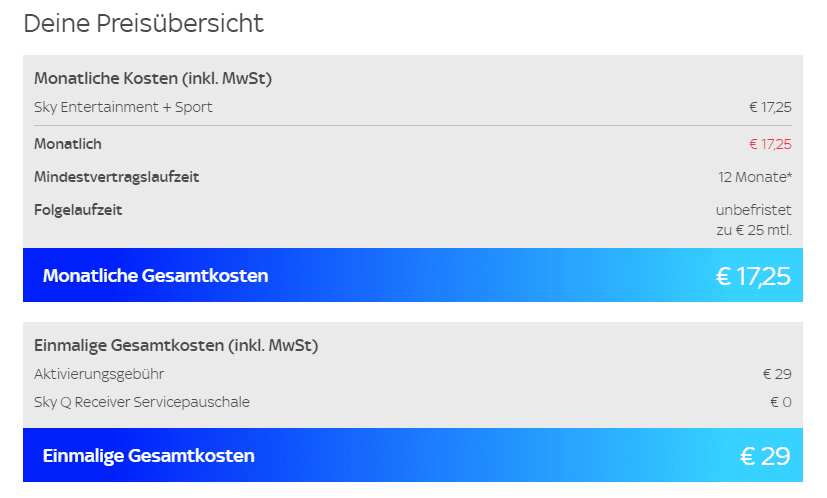Click the Deine Preisübersicht heading

point(143,24)
